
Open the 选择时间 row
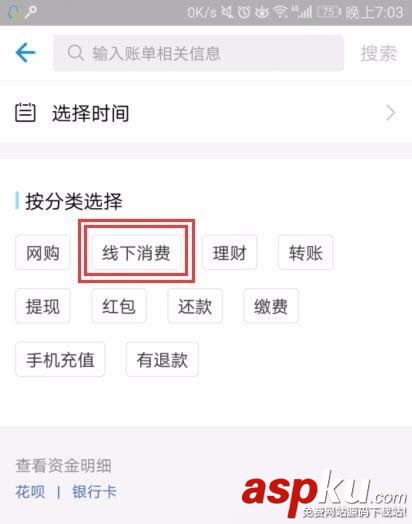[206, 113]
